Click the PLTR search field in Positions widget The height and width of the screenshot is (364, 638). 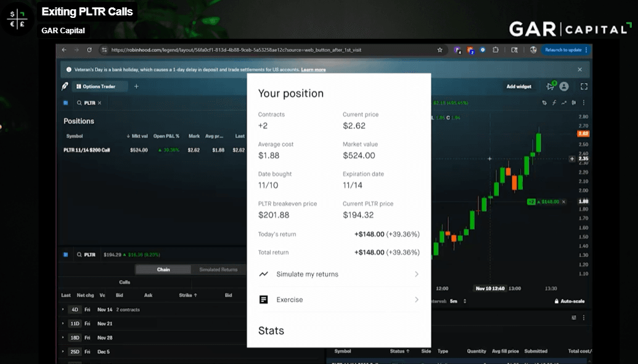pos(86,103)
